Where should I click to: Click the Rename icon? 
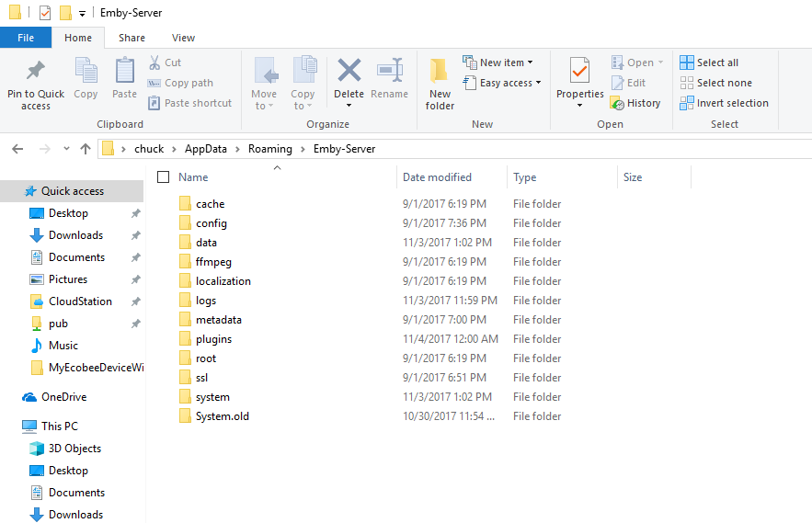(390, 70)
